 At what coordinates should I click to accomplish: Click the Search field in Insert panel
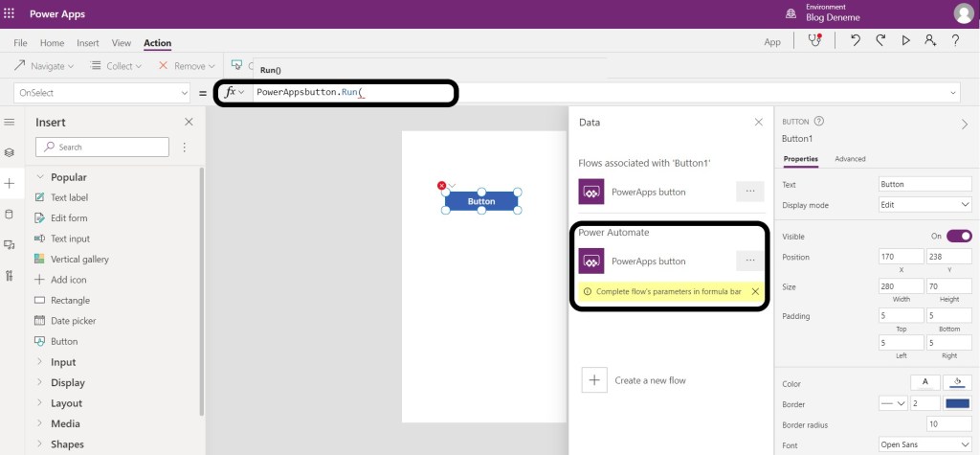point(102,148)
